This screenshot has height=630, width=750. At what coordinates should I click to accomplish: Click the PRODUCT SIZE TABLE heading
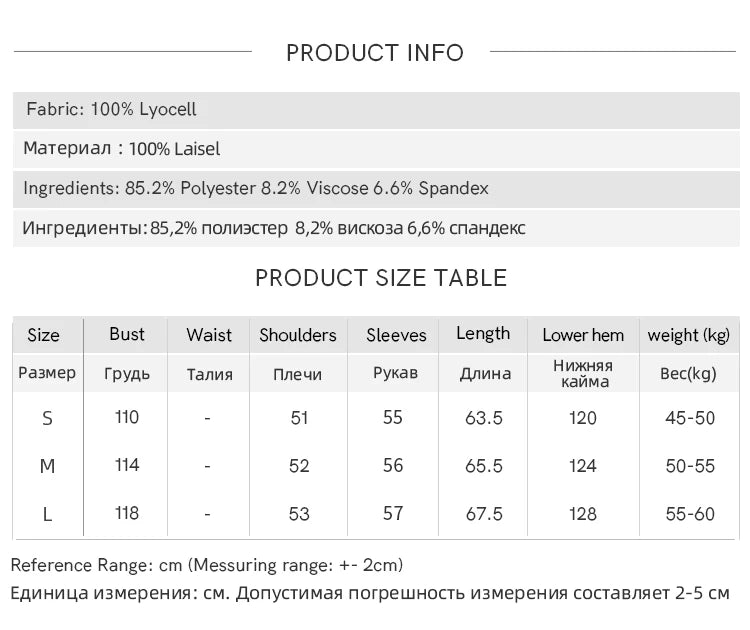pyautogui.click(x=381, y=278)
